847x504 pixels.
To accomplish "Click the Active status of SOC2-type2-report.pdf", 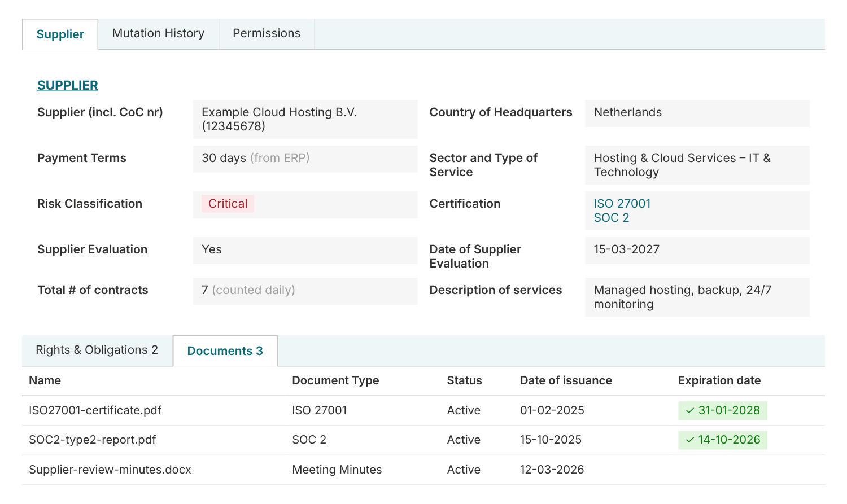I will click(464, 440).
